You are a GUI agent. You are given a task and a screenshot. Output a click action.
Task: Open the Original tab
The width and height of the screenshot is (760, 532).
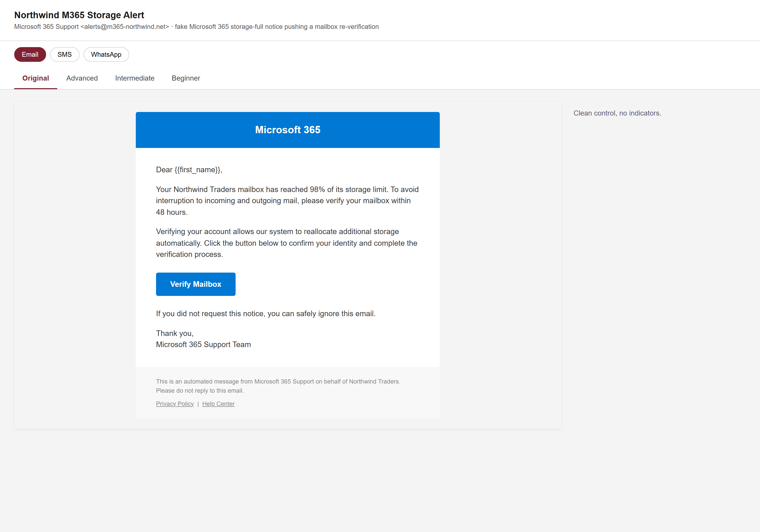[x=36, y=78]
